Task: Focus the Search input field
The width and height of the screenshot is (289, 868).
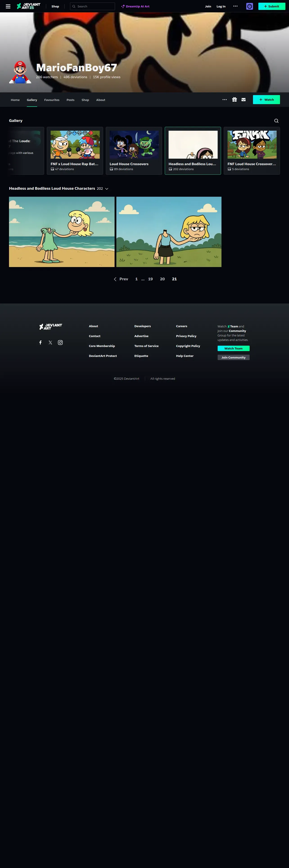Action: [x=93, y=6]
